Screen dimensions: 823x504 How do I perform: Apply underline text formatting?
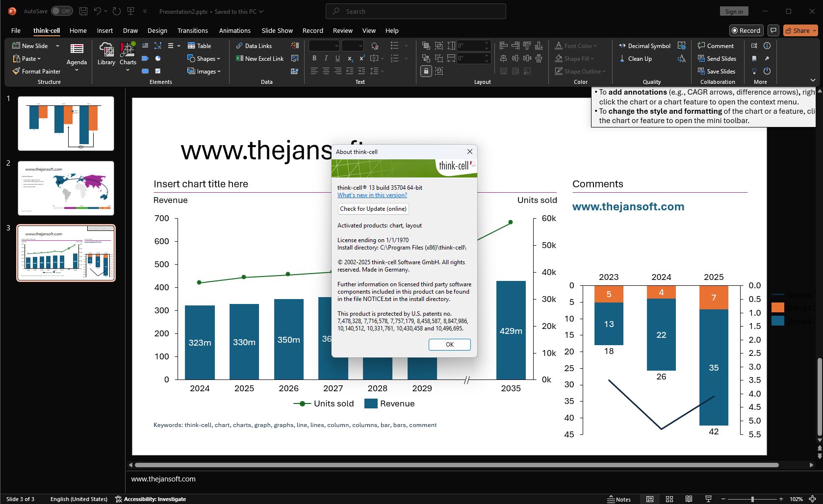pyautogui.click(x=338, y=58)
